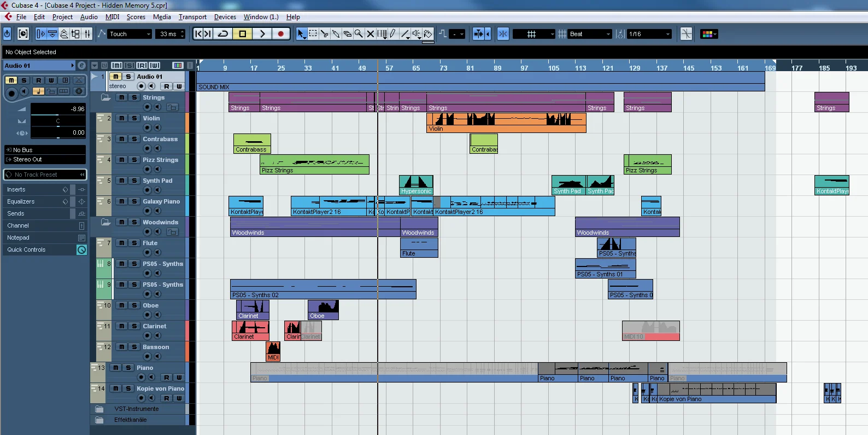868x435 pixels.
Task: Select the Object Selection arrow tool
Action: click(301, 34)
